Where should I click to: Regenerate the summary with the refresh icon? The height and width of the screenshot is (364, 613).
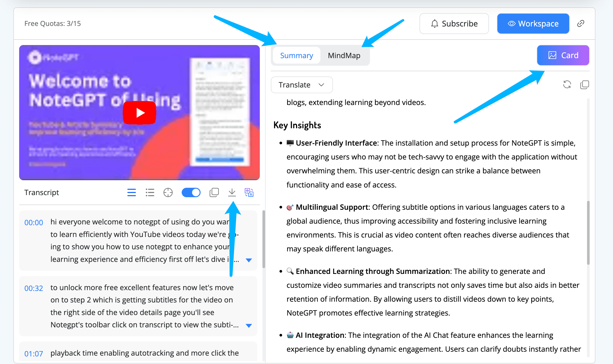(x=567, y=85)
